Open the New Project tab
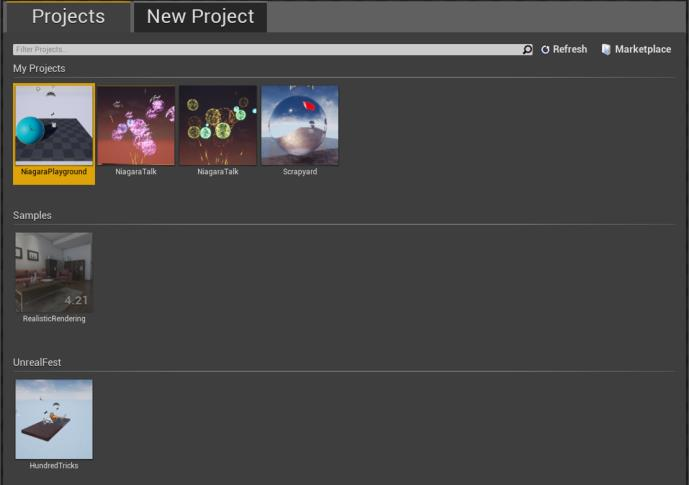689x485 pixels. click(x=200, y=17)
